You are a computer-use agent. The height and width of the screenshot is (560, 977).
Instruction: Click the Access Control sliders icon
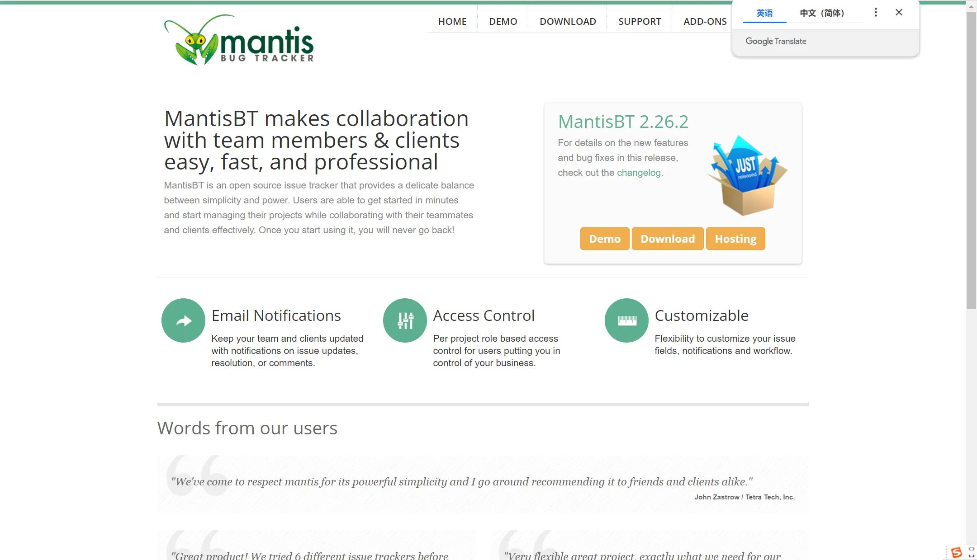(405, 320)
